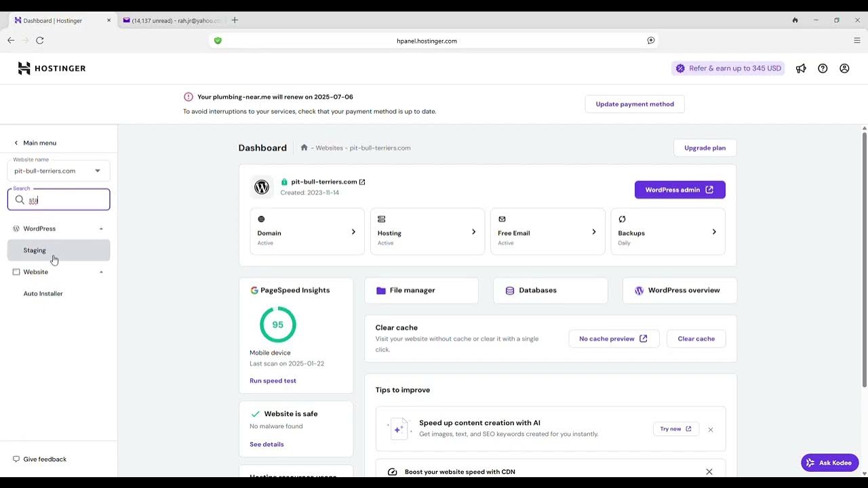Screen dimensions: 868x488
Task: Open the Databases shortcut
Action: [x=551, y=290]
